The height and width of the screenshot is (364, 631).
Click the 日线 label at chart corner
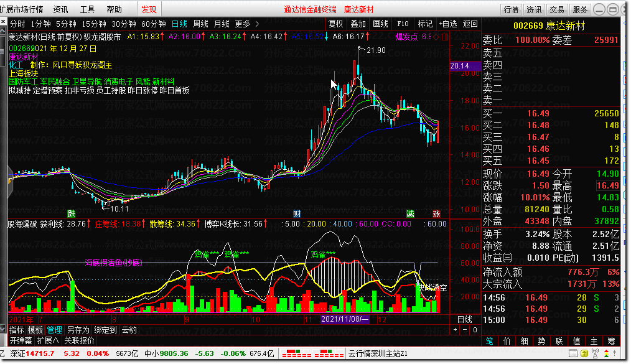(465, 319)
